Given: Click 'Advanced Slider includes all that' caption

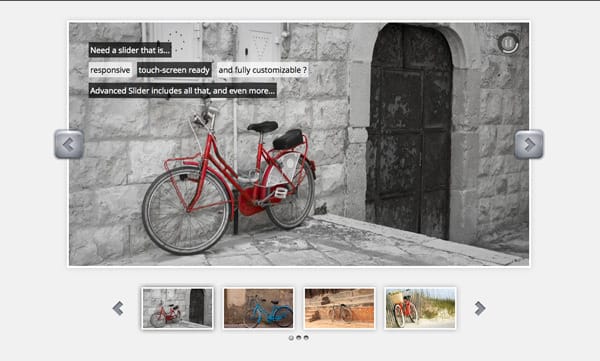Looking at the screenshot, I should [x=183, y=91].
